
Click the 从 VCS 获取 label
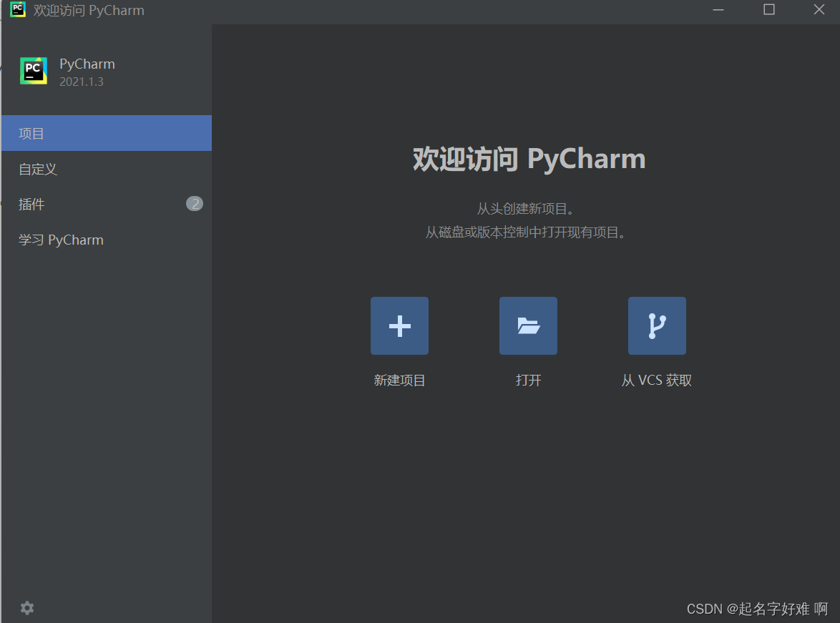pyautogui.click(x=657, y=381)
